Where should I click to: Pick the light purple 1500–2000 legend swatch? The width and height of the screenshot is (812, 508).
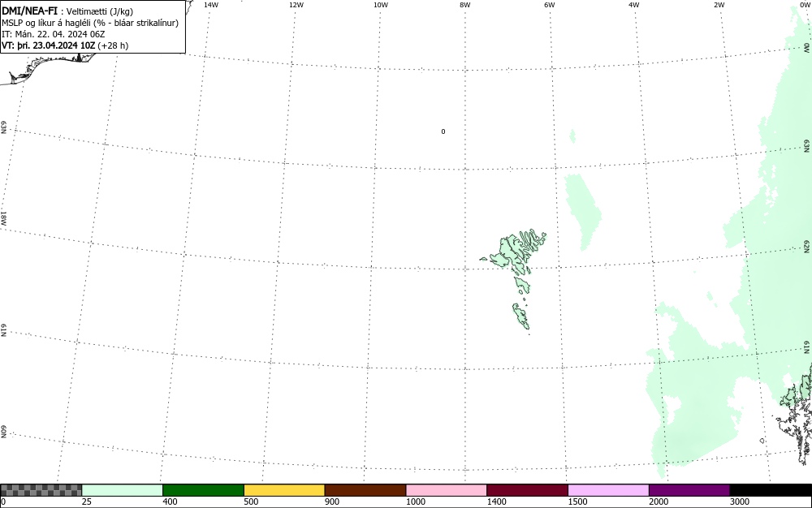[x=608, y=490]
